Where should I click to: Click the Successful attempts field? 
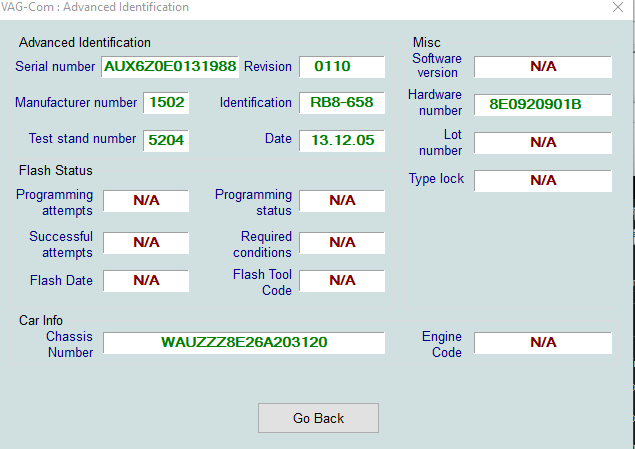coord(146,243)
